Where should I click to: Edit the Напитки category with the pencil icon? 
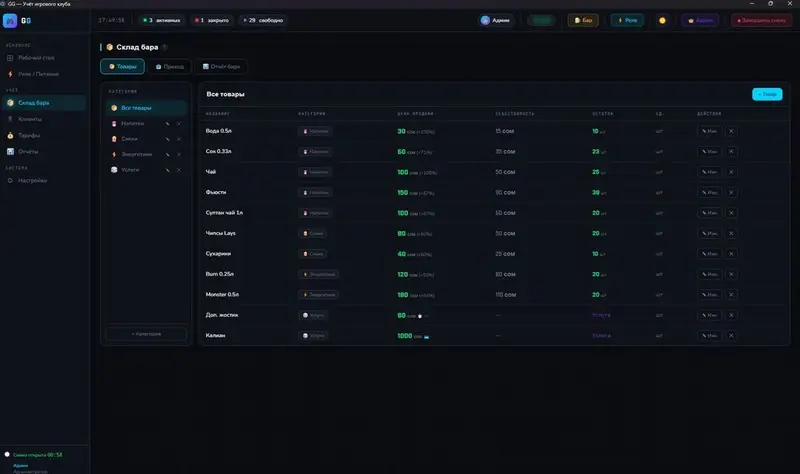tap(167, 123)
